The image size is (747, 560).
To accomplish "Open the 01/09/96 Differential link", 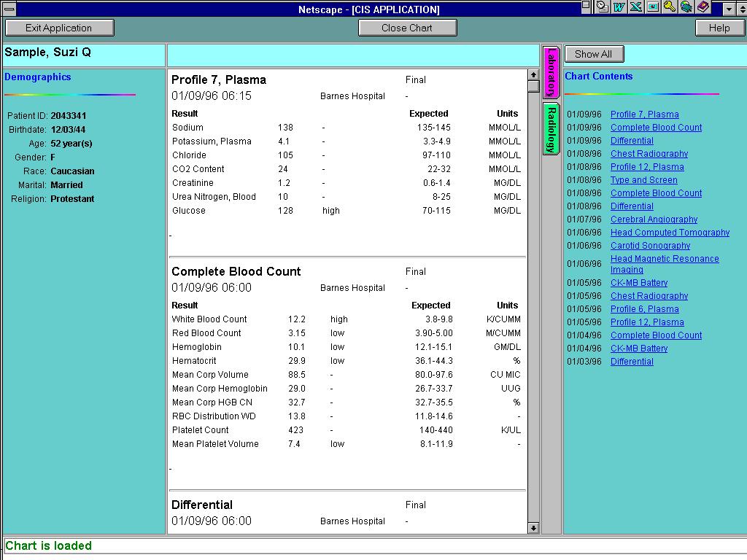I will point(632,141).
